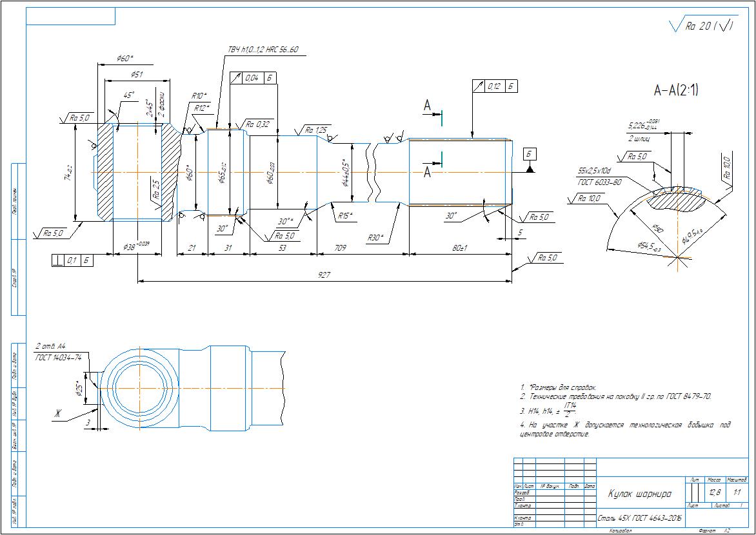Image resolution: width=756 pixels, height=535 pixels.
Task: Select the ТВЧ h1,0..1,2 HRC 56..60 note
Action: point(262,50)
